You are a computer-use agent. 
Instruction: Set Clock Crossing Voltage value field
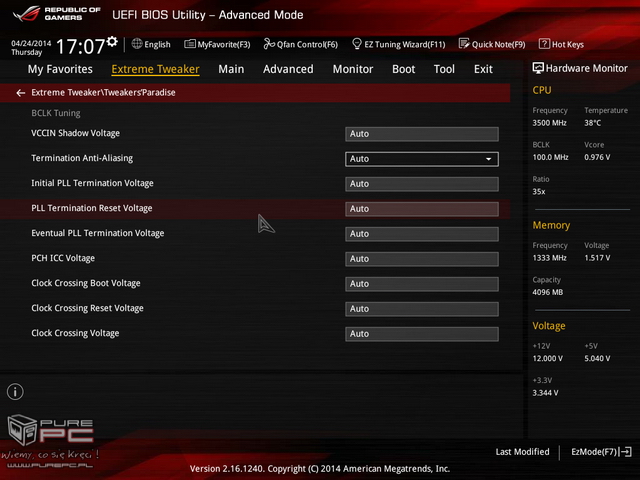(422, 334)
